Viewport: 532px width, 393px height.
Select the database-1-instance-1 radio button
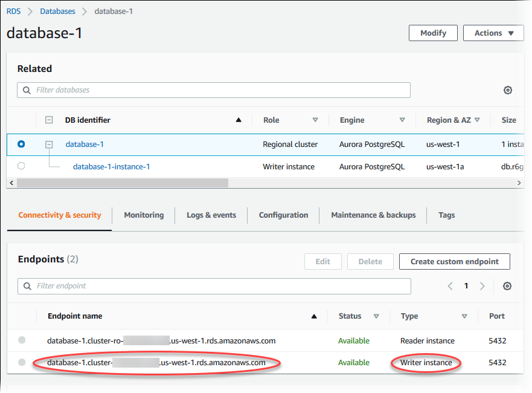pos(22,166)
